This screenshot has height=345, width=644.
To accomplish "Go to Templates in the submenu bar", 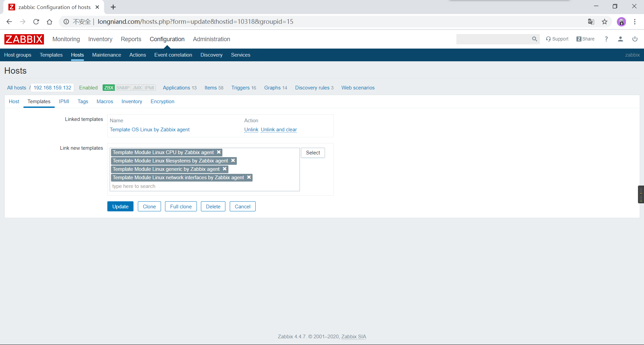I will 51,55.
